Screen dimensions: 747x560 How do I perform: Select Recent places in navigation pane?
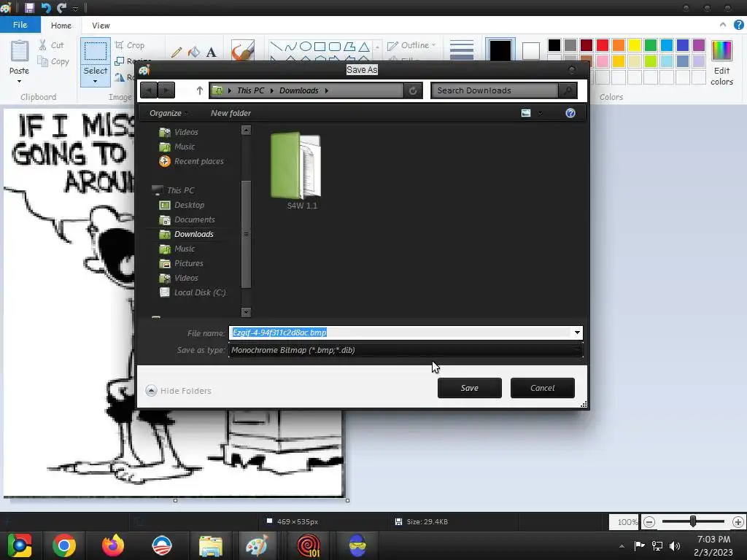click(192, 161)
